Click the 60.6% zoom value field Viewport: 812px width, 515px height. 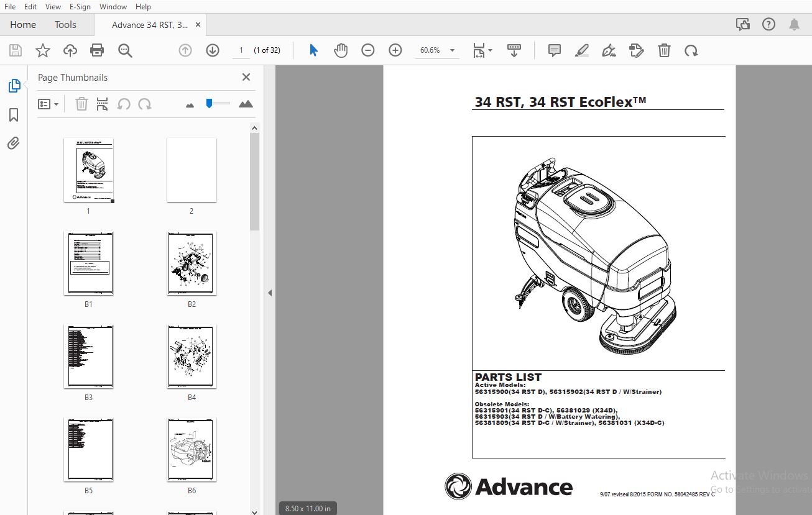pos(430,50)
